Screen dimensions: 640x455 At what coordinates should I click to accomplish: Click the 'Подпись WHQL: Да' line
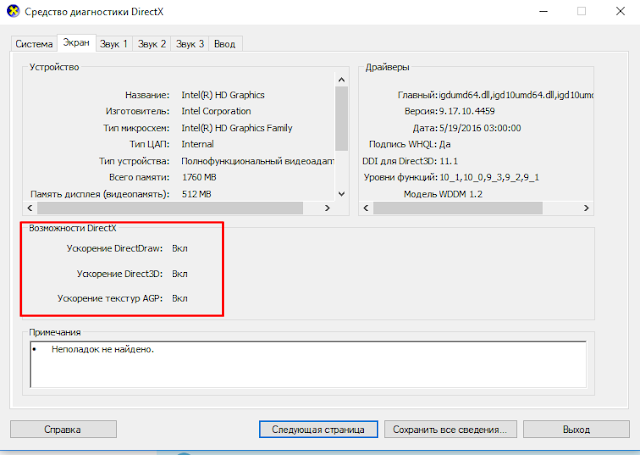coord(410,144)
